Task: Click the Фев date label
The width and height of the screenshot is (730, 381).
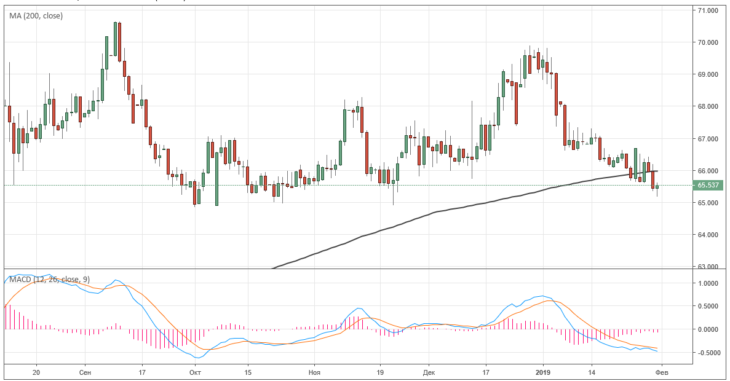Action: (x=662, y=373)
